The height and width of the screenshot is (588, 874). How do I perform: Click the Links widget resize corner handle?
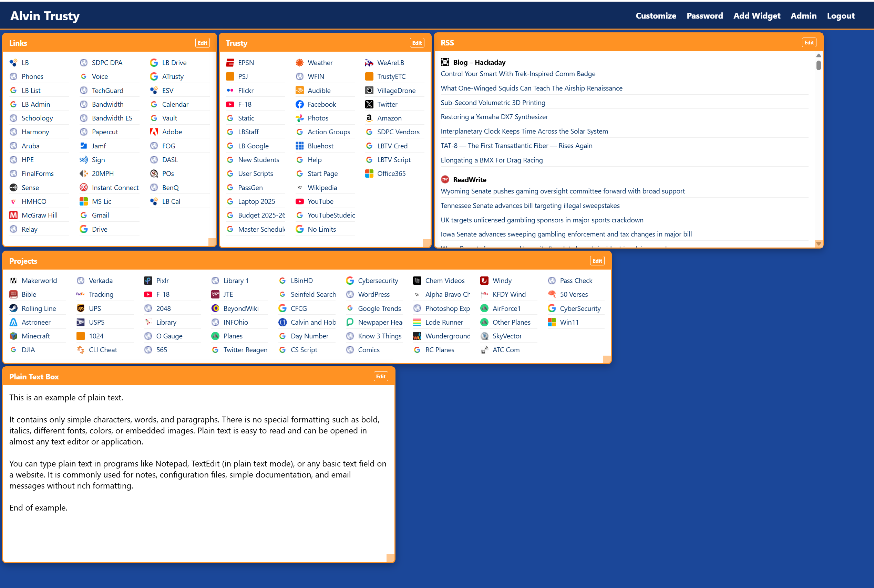pos(212,242)
